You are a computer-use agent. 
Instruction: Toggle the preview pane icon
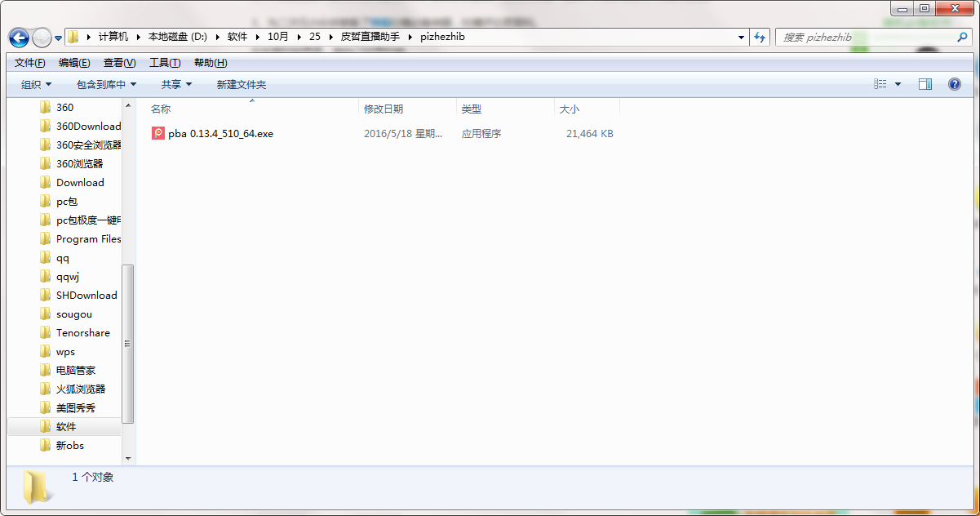(x=925, y=84)
